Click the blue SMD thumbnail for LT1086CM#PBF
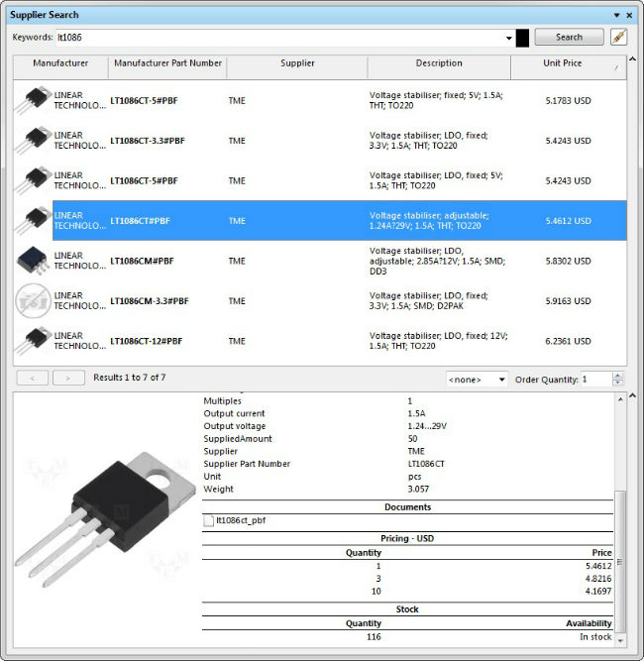The width and height of the screenshot is (644, 661). 33,261
